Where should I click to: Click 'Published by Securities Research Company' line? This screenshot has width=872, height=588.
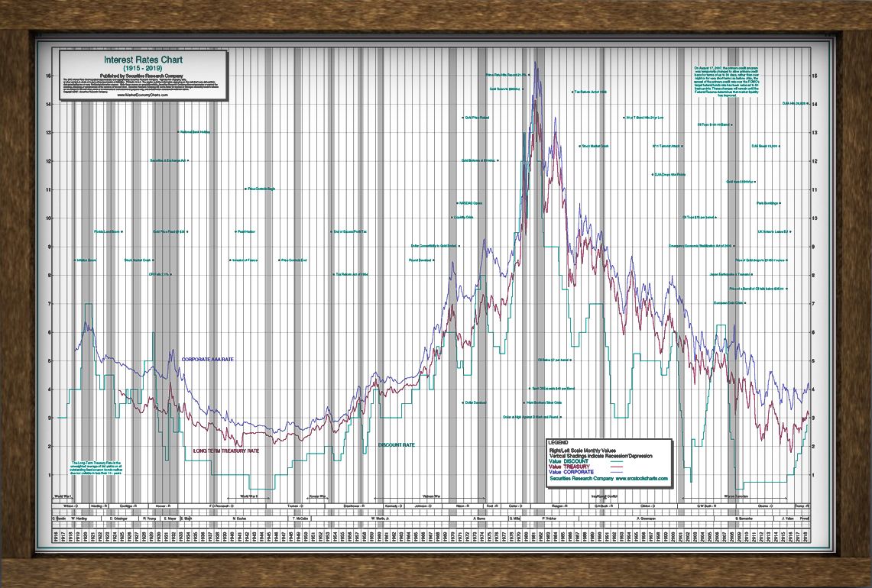pos(141,76)
